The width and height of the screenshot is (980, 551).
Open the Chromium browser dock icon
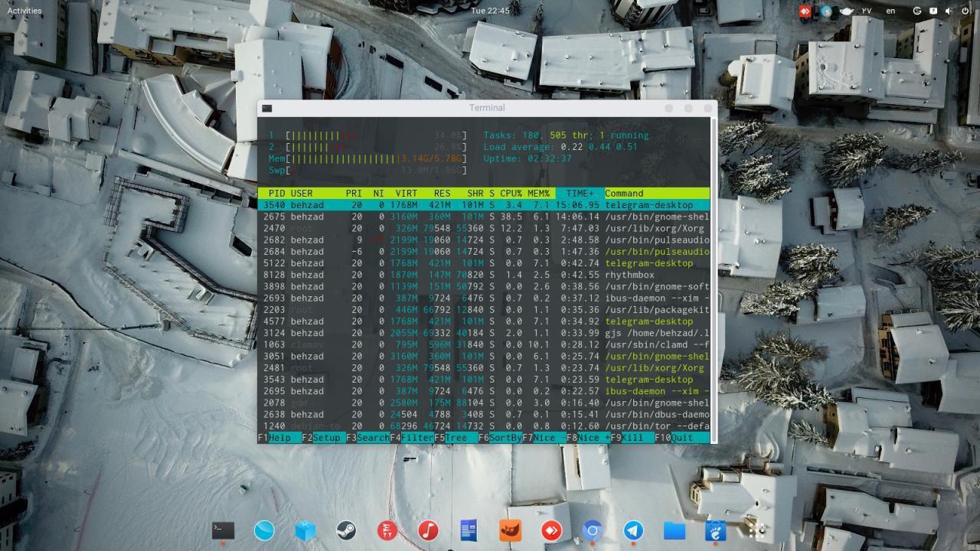592,530
